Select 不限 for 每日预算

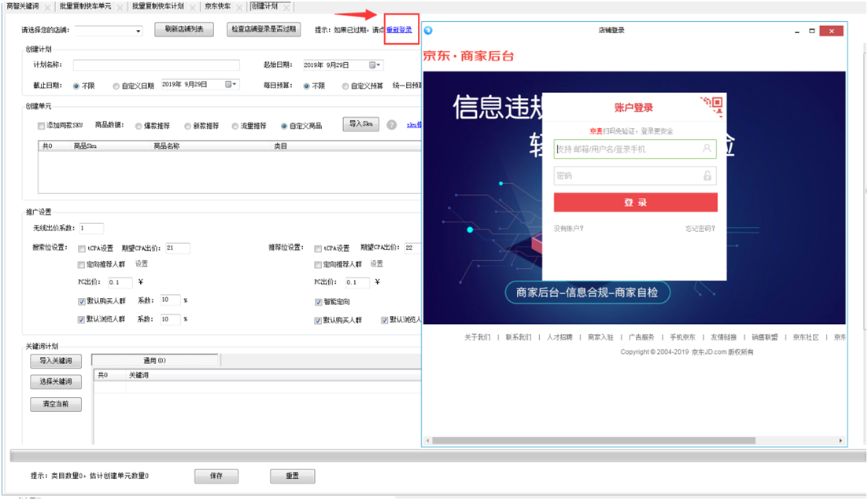[306, 86]
